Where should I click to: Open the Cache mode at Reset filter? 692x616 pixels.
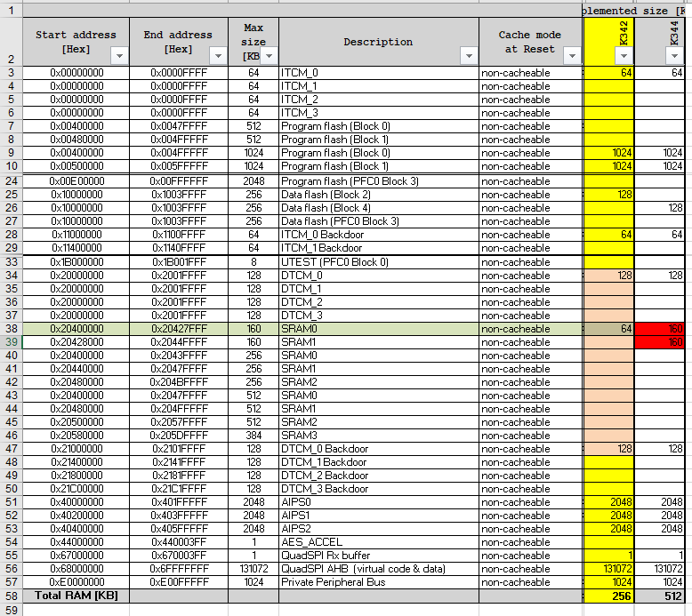pos(572,56)
